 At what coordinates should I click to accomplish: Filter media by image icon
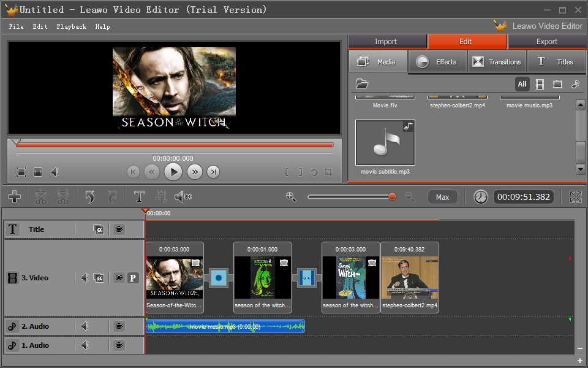(557, 84)
